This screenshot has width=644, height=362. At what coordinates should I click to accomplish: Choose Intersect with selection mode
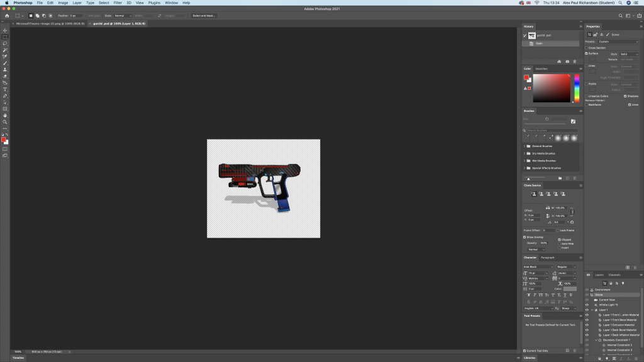pos(50,16)
